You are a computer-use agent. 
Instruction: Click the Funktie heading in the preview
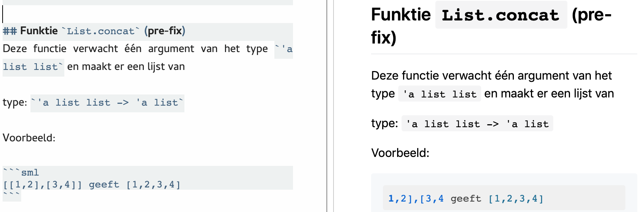click(401, 15)
